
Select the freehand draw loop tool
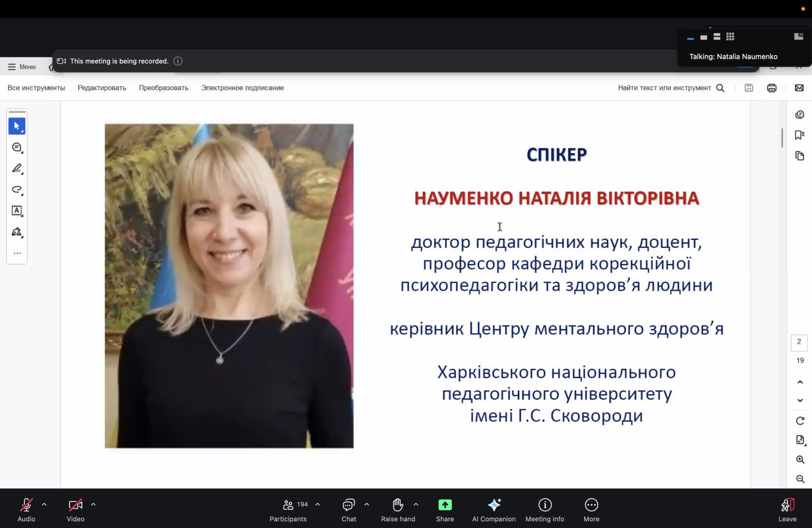click(17, 189)
